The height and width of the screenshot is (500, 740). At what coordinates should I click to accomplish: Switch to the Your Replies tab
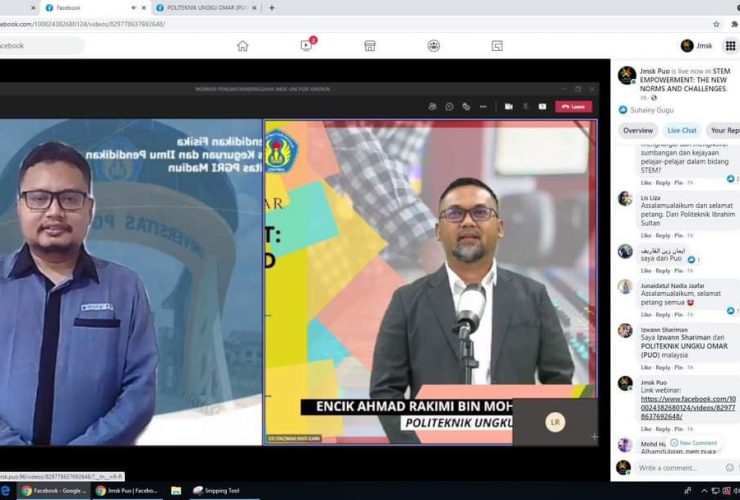[724, 130]
